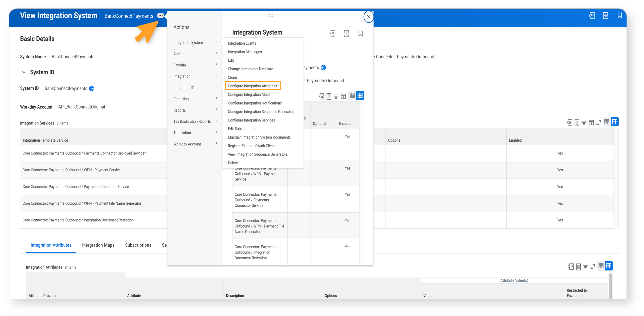The image size is (644, 316).
Task: Switch Integration Services to compact grid view
Action: point(607,122)
